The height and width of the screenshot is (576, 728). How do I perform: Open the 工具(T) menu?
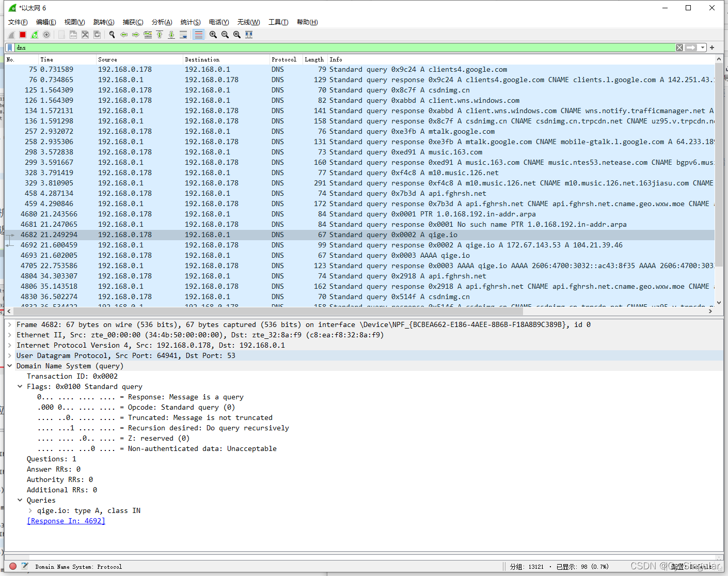pyautogui.click(x=278, y=22)
